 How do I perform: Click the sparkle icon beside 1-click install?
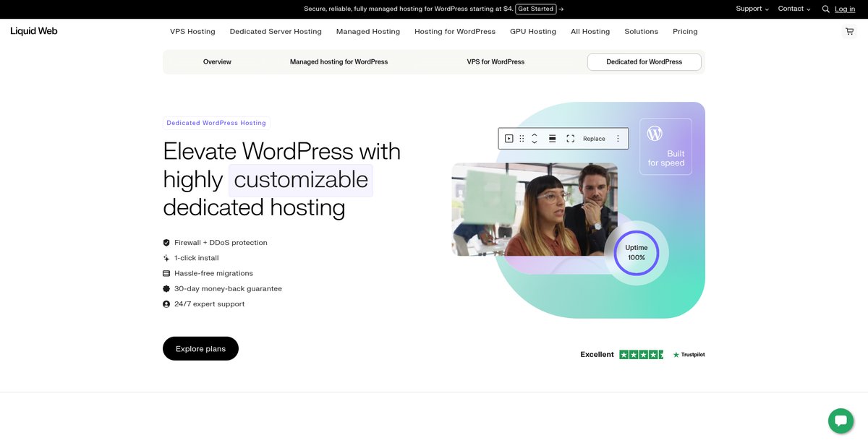(166, 258)
